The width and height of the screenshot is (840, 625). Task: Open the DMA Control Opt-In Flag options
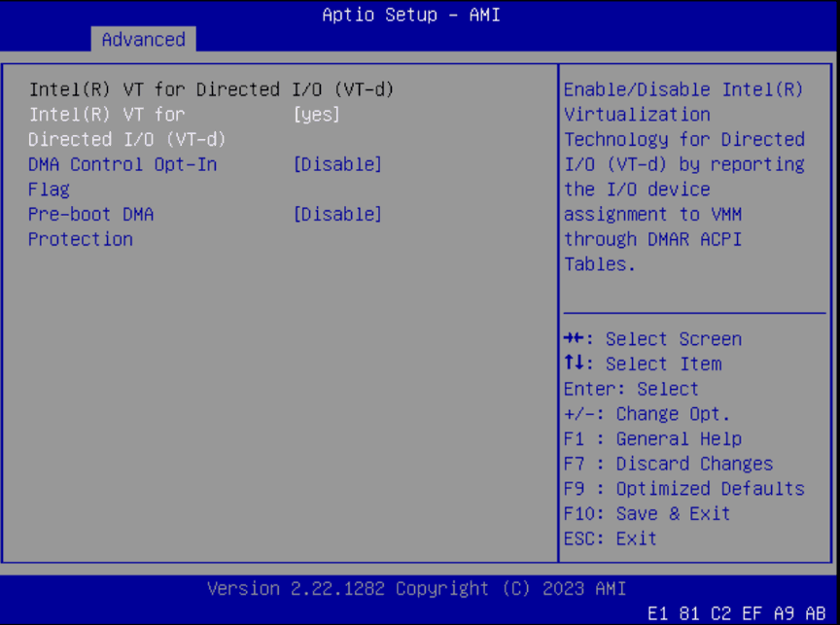click(x=337, y=164)
